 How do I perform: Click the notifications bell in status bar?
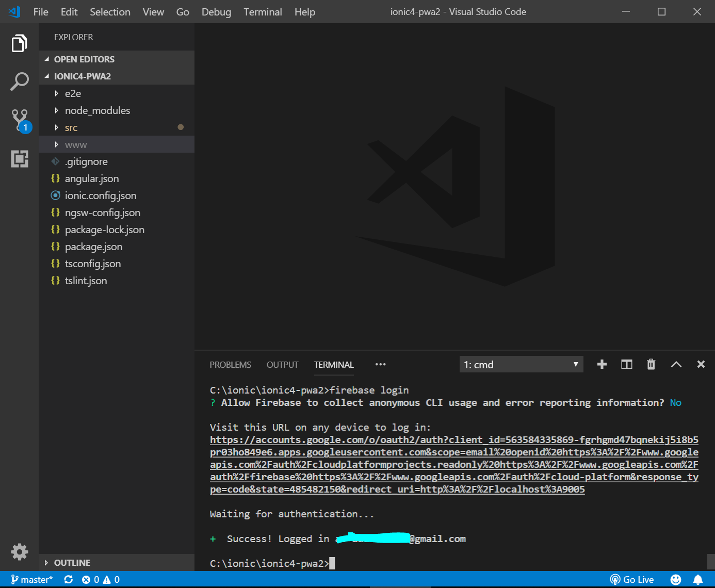tap(697, 580)
